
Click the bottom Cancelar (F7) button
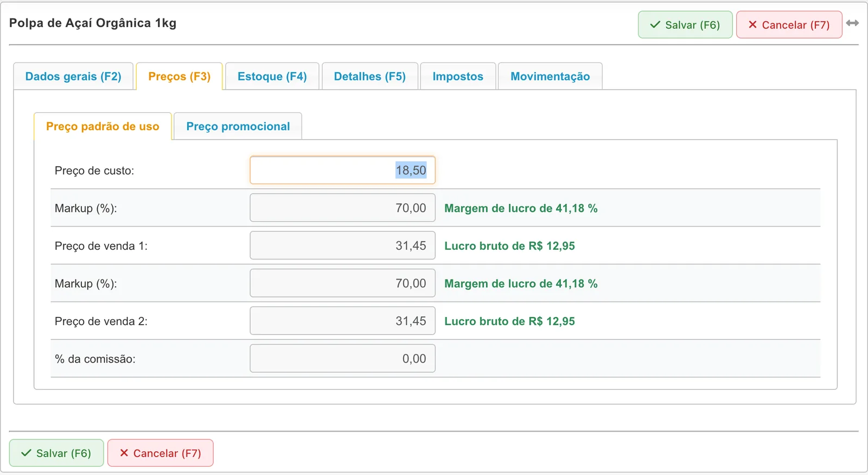(161, 453)
